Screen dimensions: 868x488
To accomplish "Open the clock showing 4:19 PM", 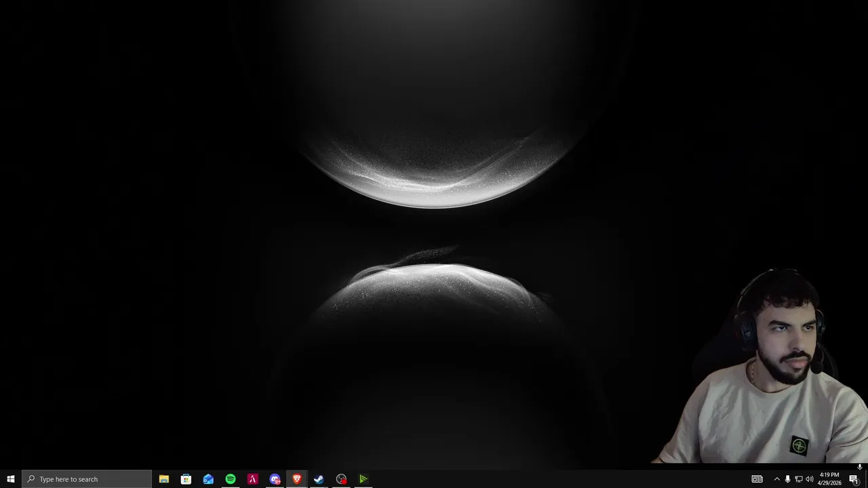I will click(829, 479).
